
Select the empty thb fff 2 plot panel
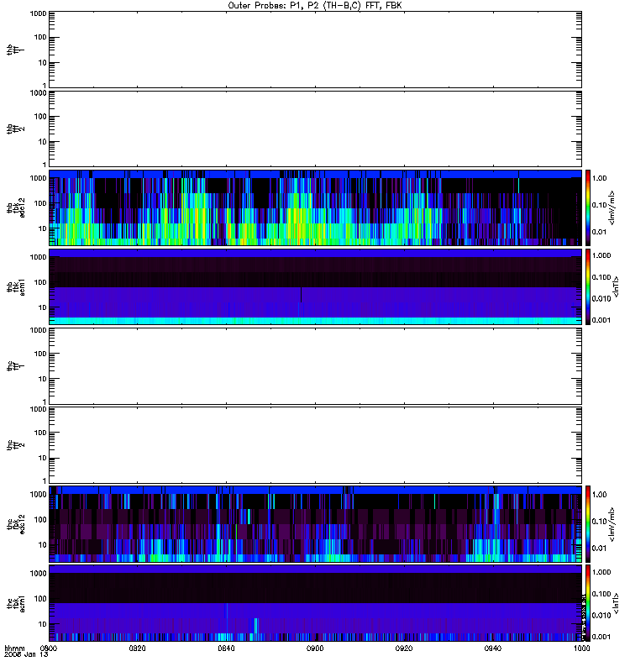[315, 129]
